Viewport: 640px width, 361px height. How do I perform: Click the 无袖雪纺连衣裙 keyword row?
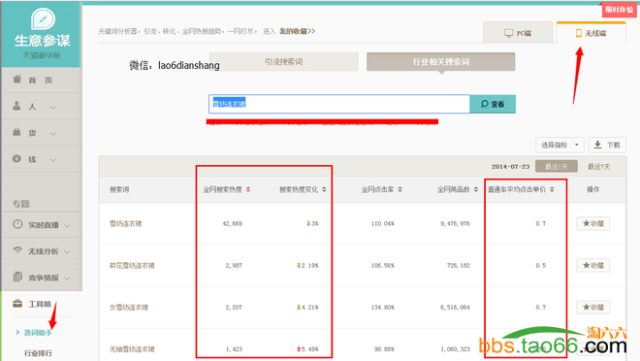(x=132, y=349)
